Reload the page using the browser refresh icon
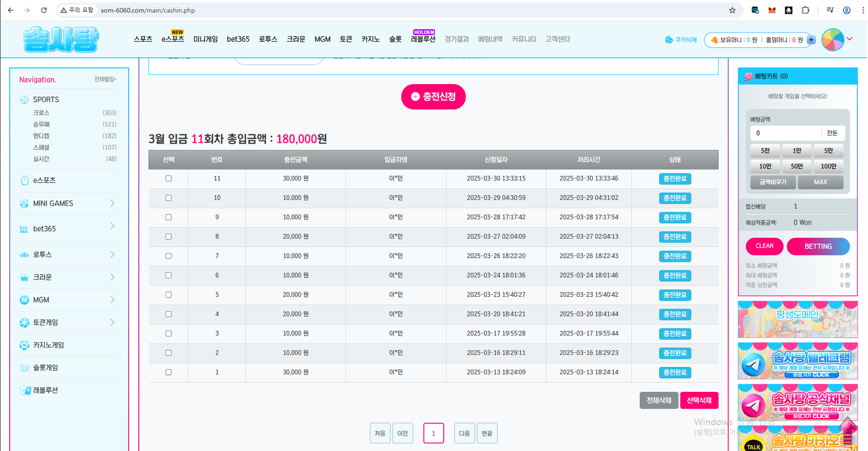The height and width of the screenshot is (451, 868). pyautogui.click(x=44, y=10)
